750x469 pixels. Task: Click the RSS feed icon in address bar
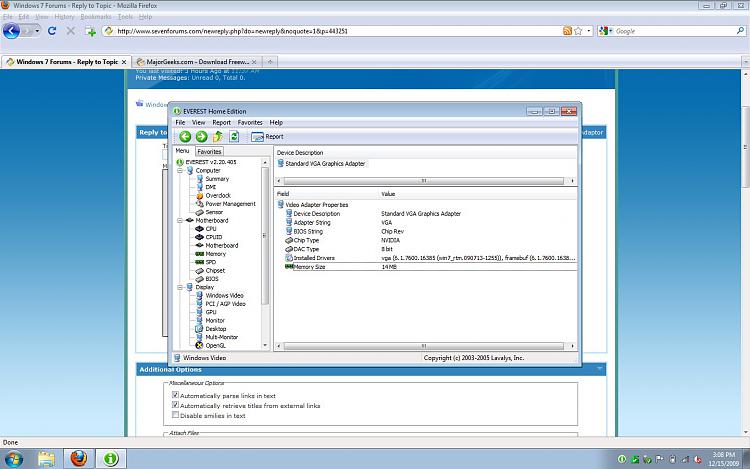click(x=567, y=31)
